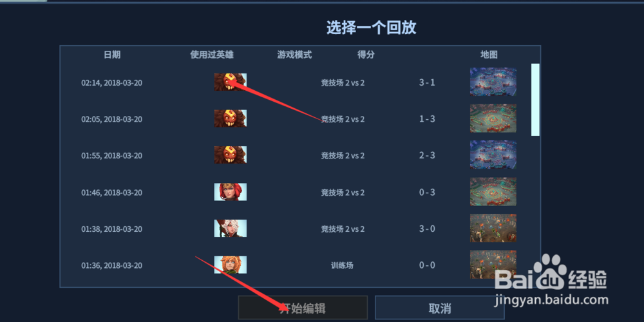Select the 得分 column header

[x=366, y=55]
